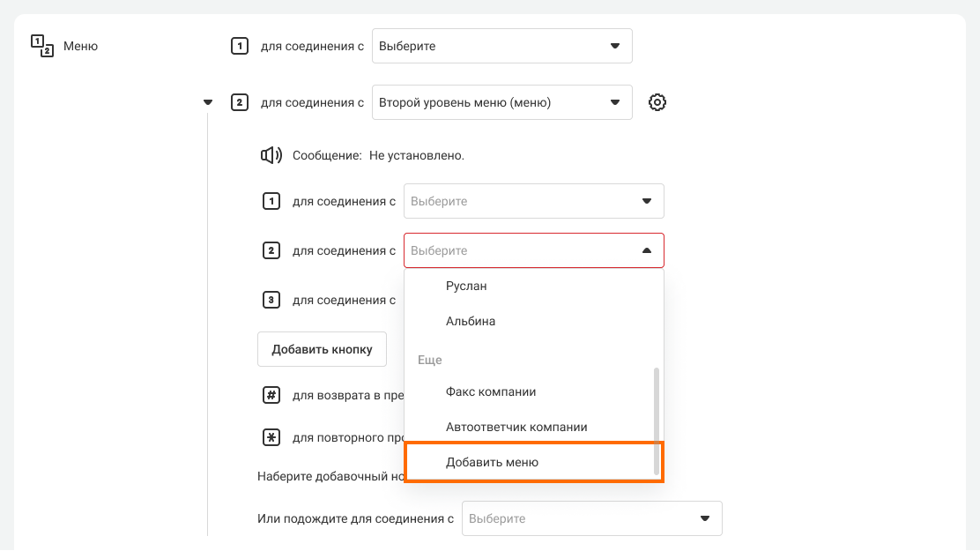Collapse the second-level menu triangle

pyautogui.click(x=208, y=102)
